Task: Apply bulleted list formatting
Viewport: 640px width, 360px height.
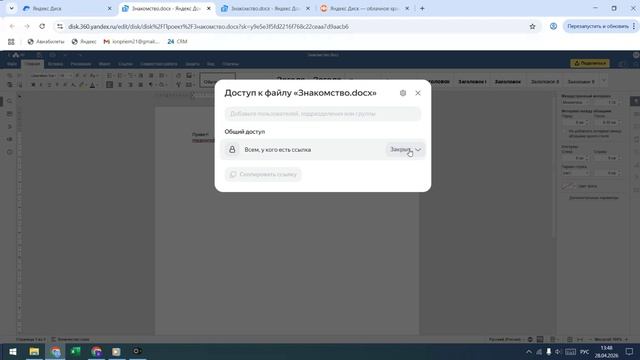Action: pyautogui.click(x=109, y=76)
